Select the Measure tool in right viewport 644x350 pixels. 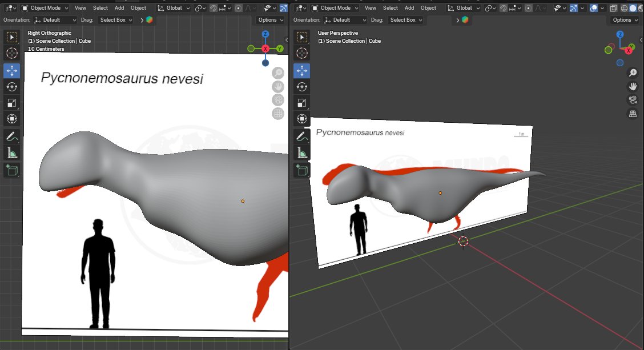(x=302, y=152)
